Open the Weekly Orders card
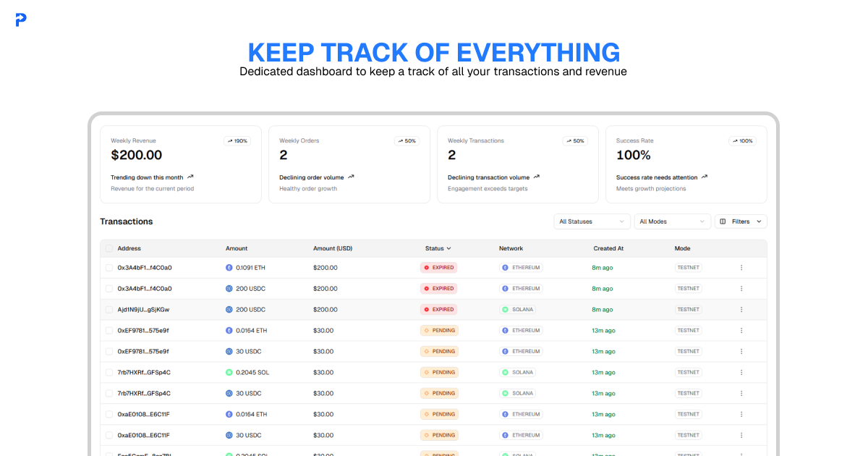This screenshot has height=456, width=868. click(x=349, y=164)
